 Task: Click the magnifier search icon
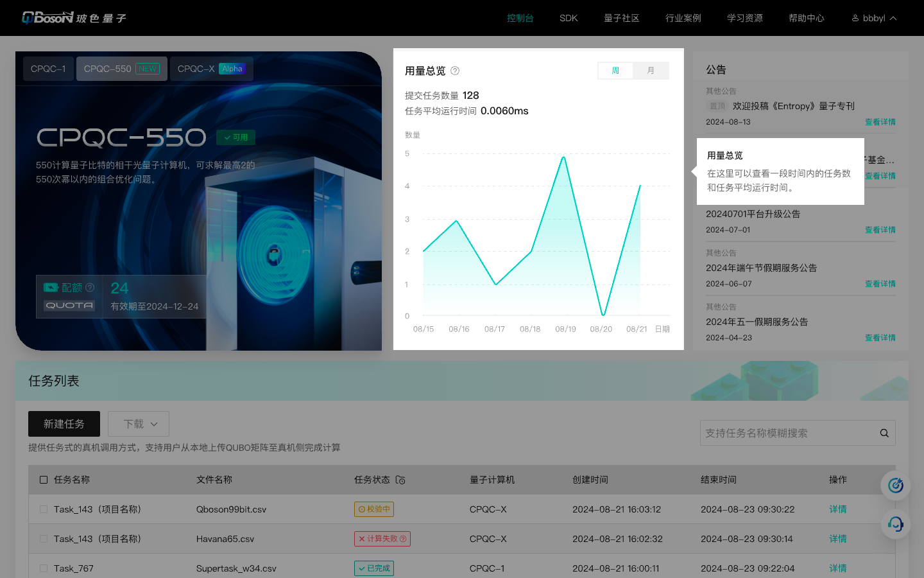(884, 433)
